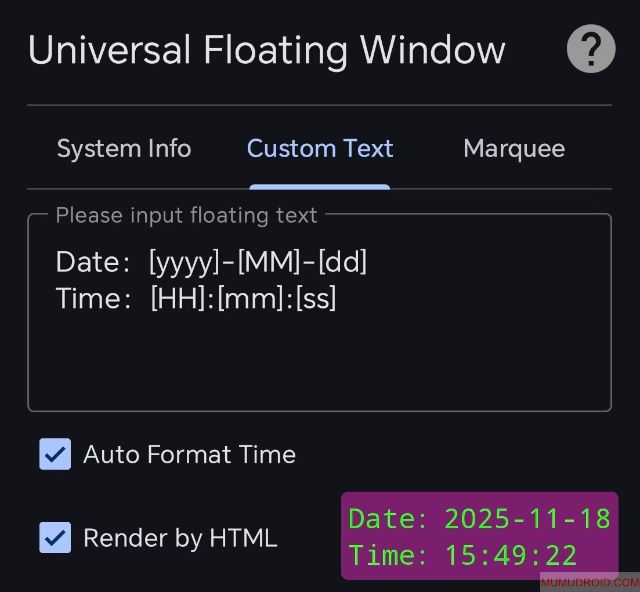Click the "Render by HTML" label text
Viewport: 640px width, 592px height.
[x=180, y=538]
